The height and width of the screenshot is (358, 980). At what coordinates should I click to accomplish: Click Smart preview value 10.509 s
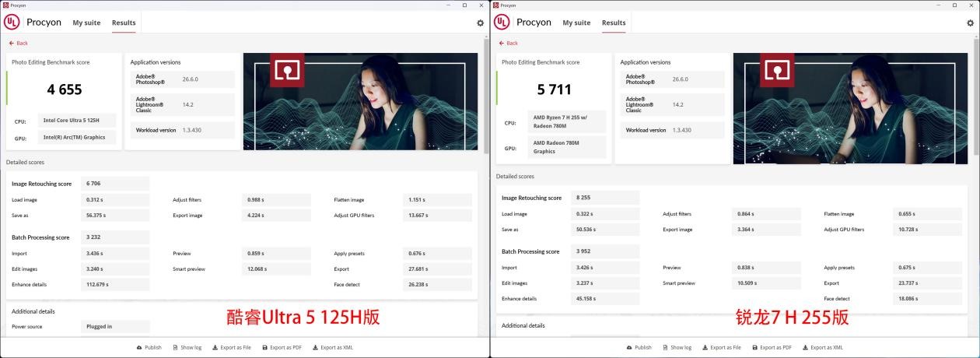[766, 283]
